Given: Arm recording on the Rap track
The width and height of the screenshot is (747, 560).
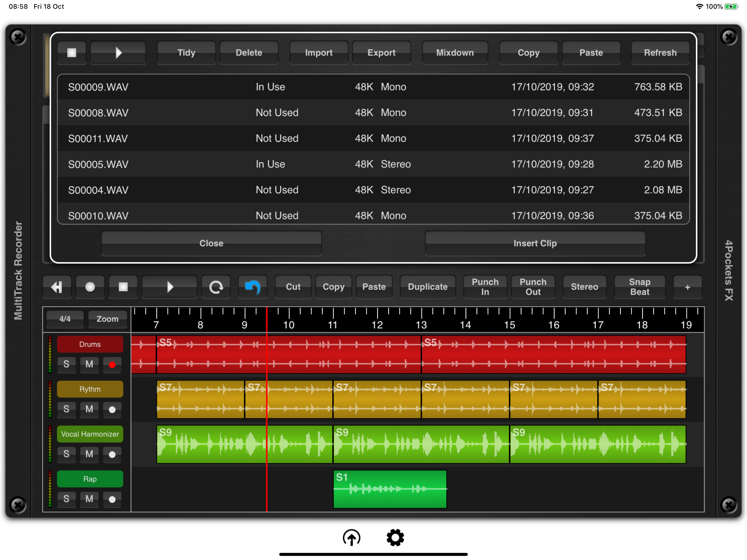Looking at the screenshot, I should tap(112, 499).
